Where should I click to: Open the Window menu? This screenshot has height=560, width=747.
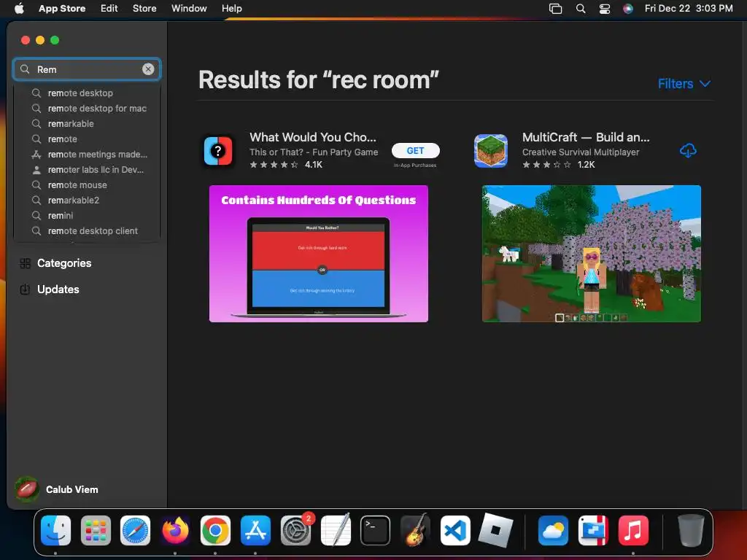click(x=189, y=8)
